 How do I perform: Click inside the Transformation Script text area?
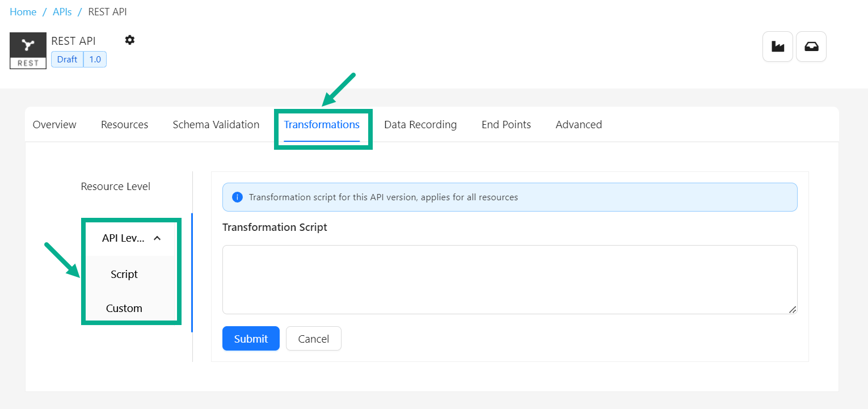509,279
